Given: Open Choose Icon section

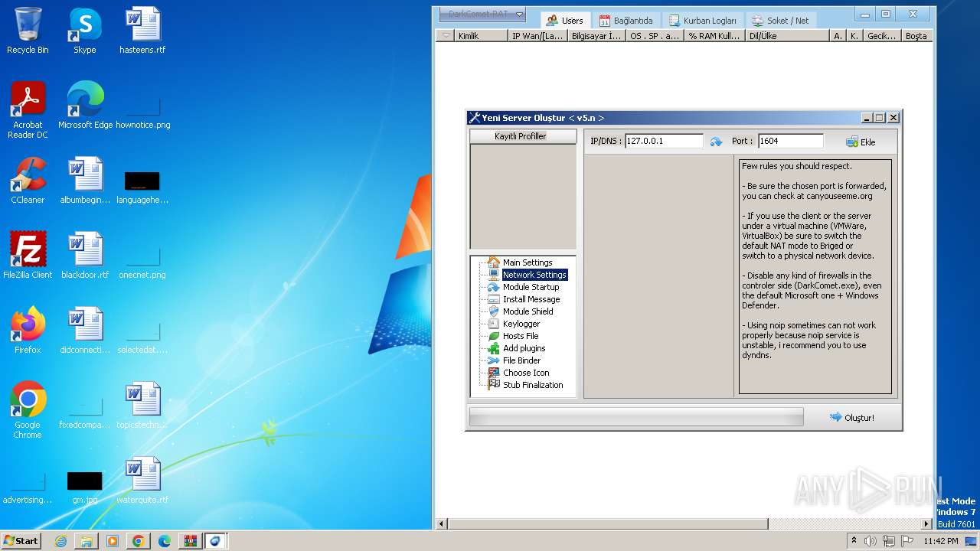Looking at the screenshot, I should pyautogui.click(x=526, y=373).
